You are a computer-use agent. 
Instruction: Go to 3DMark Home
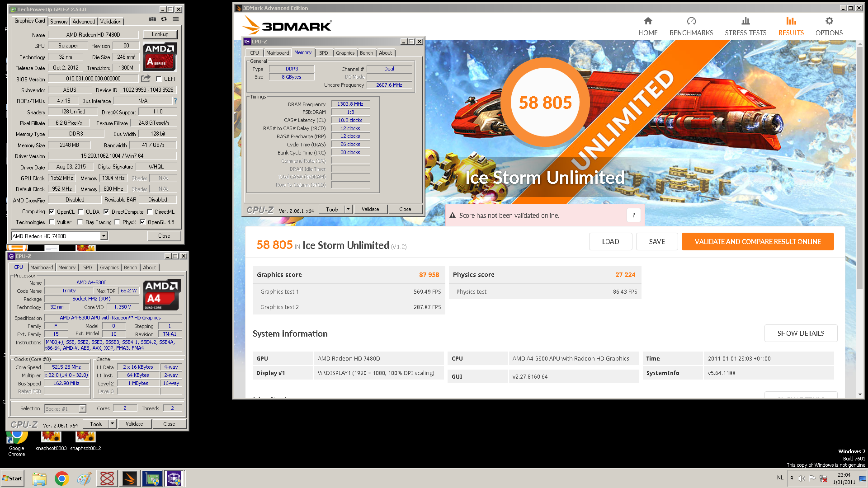648,27
